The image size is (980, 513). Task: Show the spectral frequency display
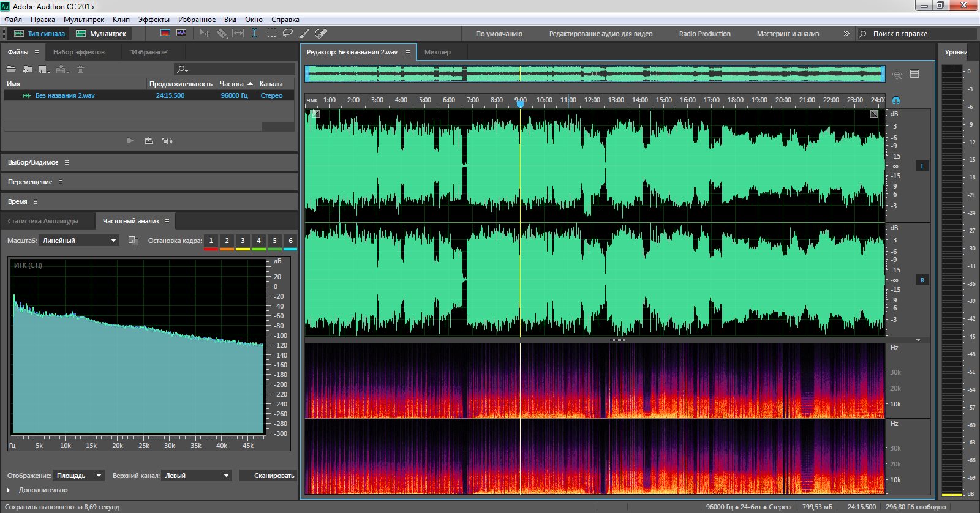[165, 34]
